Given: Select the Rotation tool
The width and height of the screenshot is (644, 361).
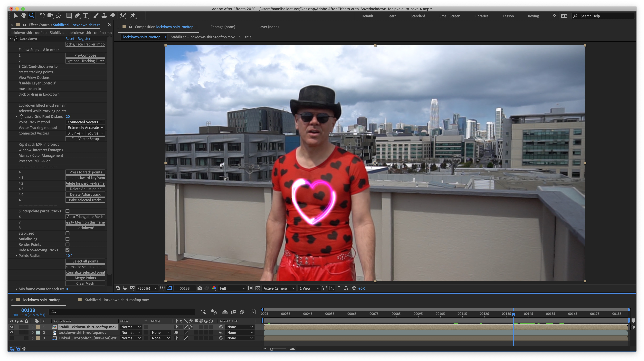Looking at the screenshot, I should 42,16.
